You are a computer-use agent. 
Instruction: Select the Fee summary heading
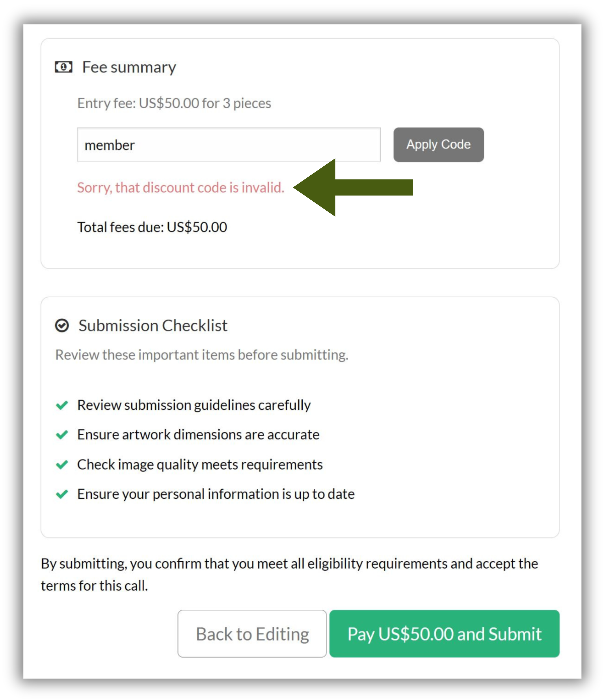click(x=129, y=67)
